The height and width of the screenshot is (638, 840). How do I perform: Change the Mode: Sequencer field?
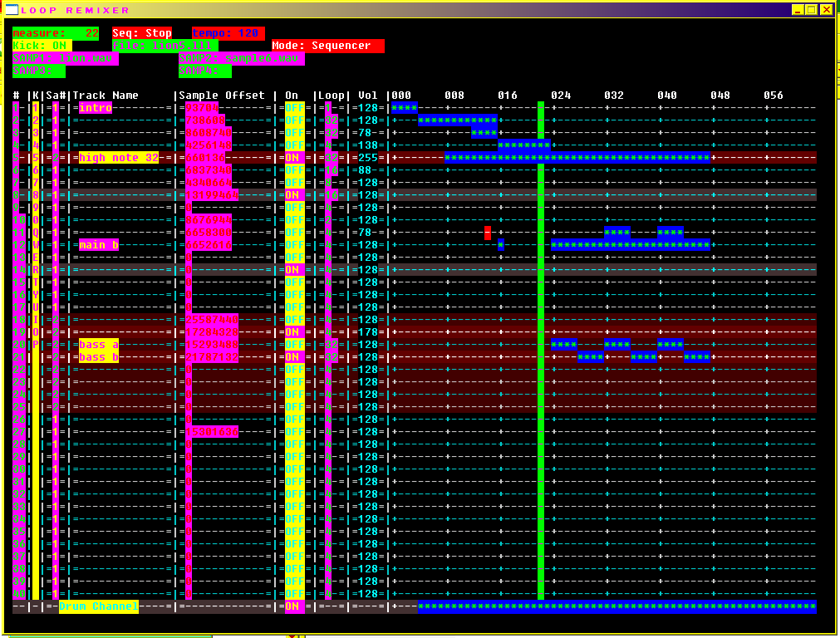(327, 46)
